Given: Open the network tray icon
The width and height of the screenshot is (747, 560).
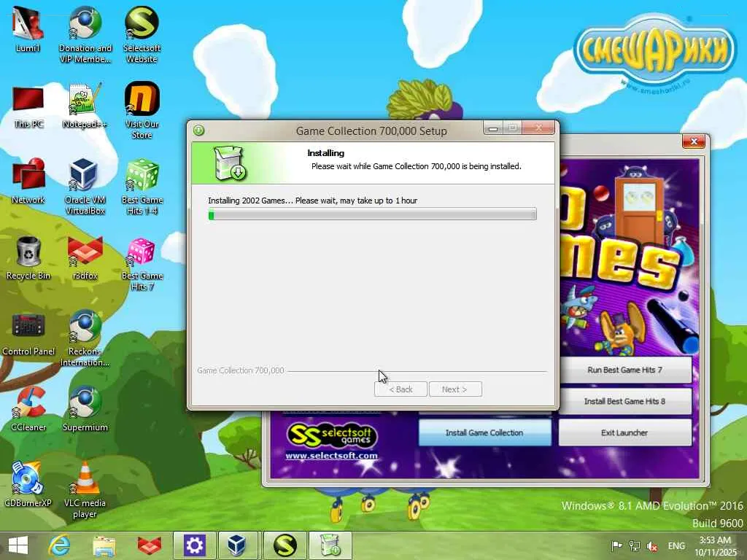Looking at the screenshot, I should point(635,545).
